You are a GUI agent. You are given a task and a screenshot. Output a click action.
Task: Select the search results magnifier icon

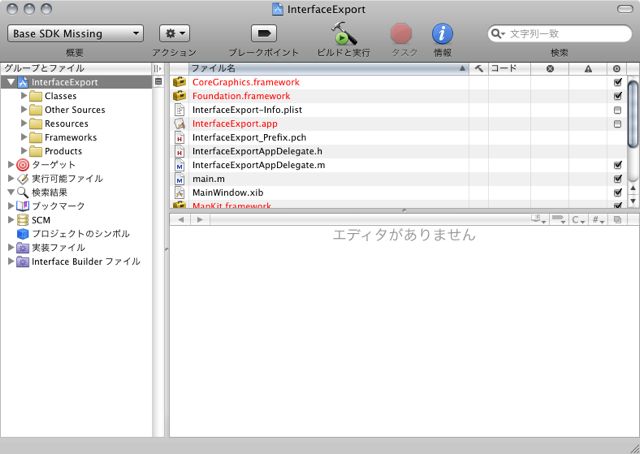(23, 192)
